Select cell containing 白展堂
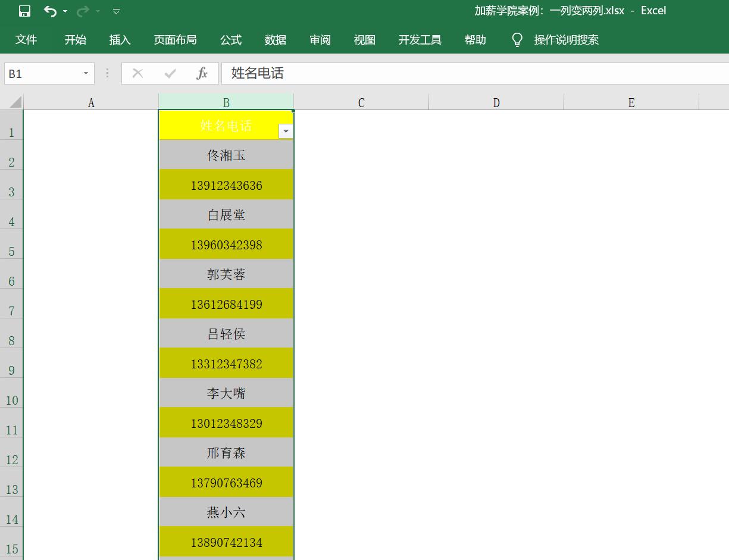The image size is (729, 560). [x=226, y=214]
